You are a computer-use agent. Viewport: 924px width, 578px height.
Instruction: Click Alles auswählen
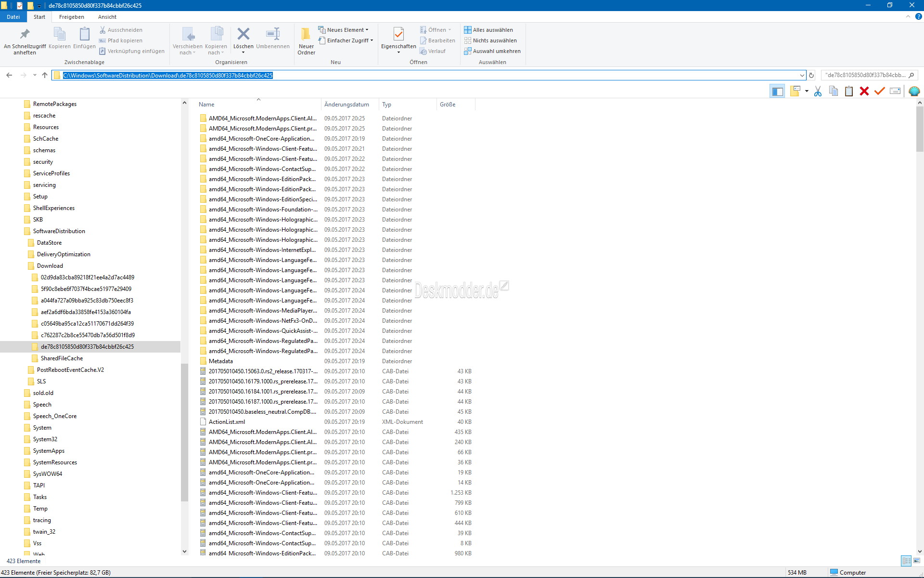coord(488,30)
